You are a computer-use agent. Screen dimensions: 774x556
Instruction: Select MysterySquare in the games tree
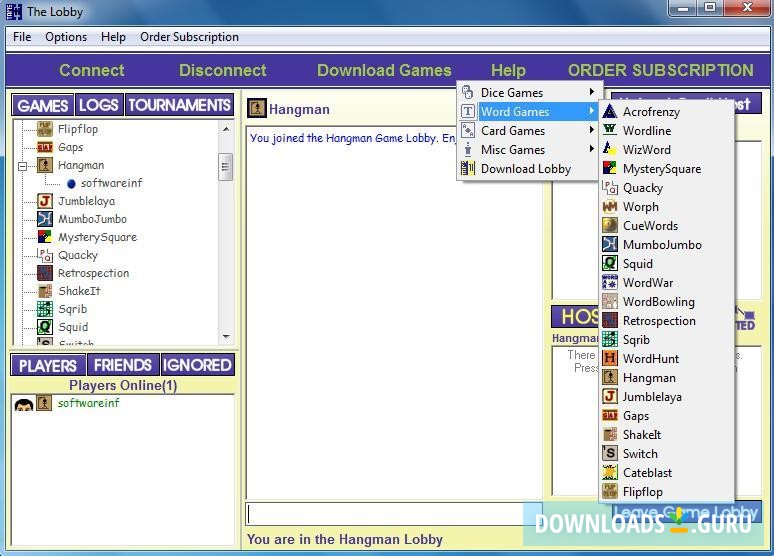point(97,237)
